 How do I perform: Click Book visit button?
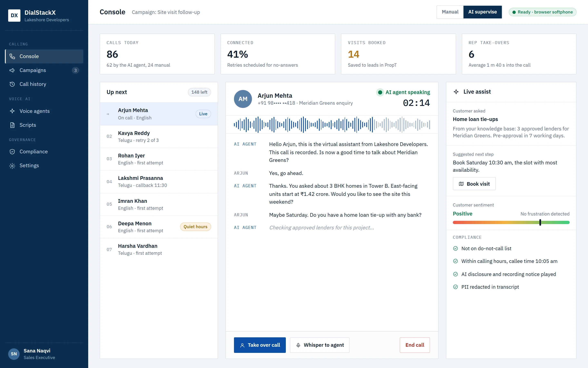pyautogui.click(x=474, y=184)
